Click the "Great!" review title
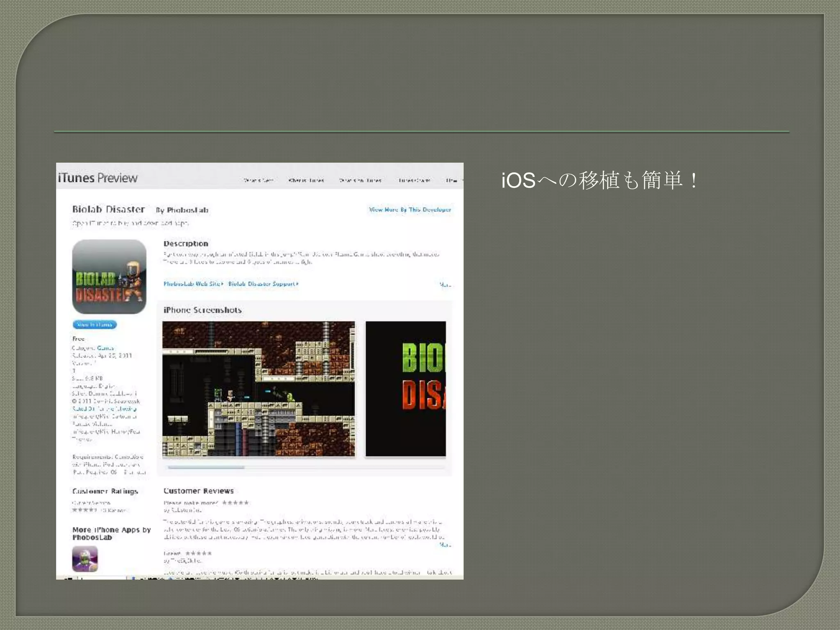840x630 pixels. (172, 553)
